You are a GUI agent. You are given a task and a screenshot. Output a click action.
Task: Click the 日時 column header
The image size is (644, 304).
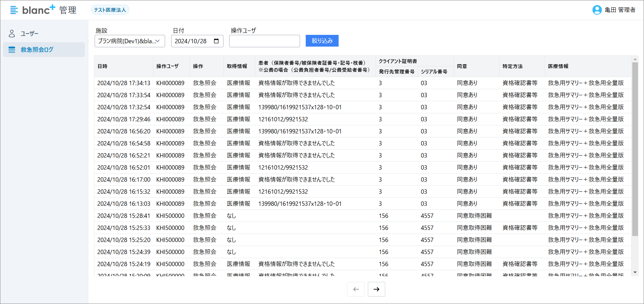[x=102, y=66]
